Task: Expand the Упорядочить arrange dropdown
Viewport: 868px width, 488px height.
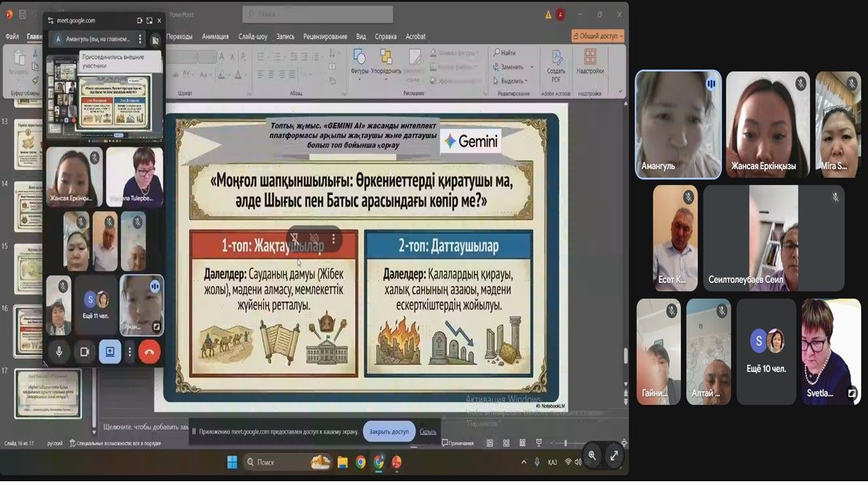Action: (386, 70)
